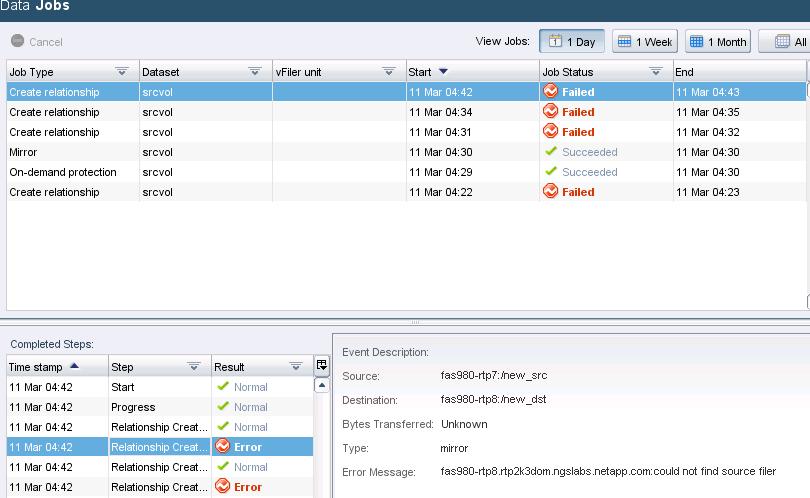The width and height of the screenshot is (810, 498).
Task: Select the Progress step in Completed Steps
Action: click(160, 407)
